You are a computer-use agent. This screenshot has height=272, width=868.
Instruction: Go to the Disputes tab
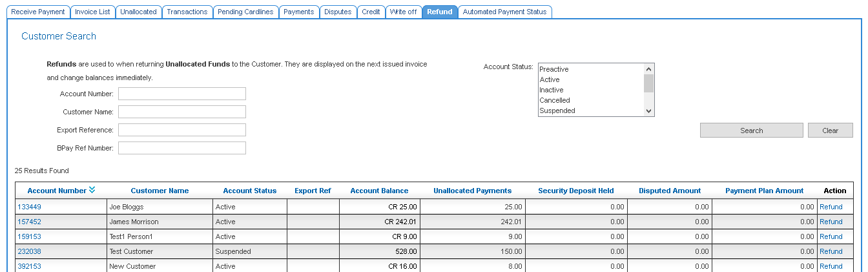point(338,12)
